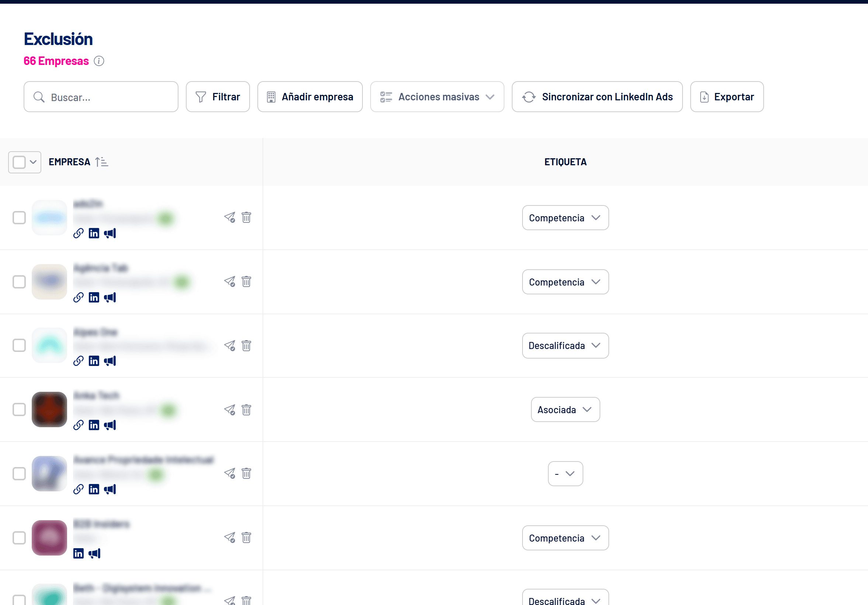Click the paper-plane send icon in the first row
The width and height of the screenshot is (868, 605).
pyautogui.click(x=230, y=217)
